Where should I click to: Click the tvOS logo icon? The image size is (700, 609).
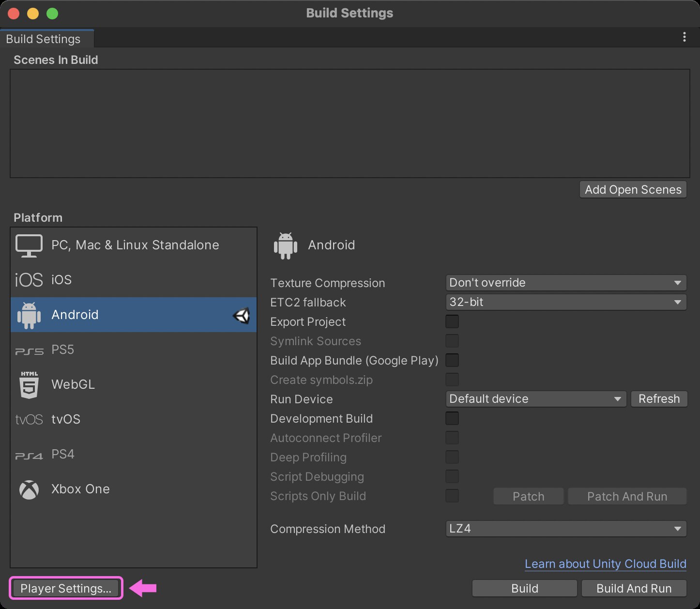pos(29,419)
